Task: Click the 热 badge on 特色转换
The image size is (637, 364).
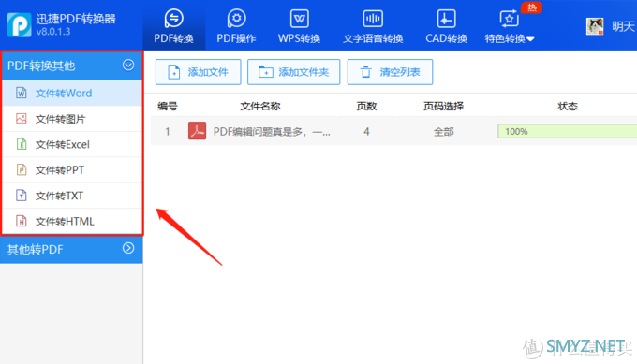Action: pos(531,7)
